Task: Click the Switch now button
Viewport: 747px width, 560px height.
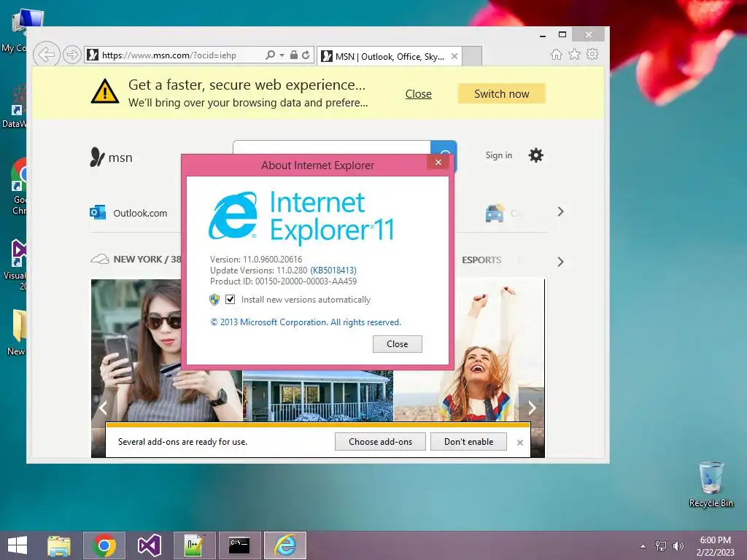Action: (502, 94)
